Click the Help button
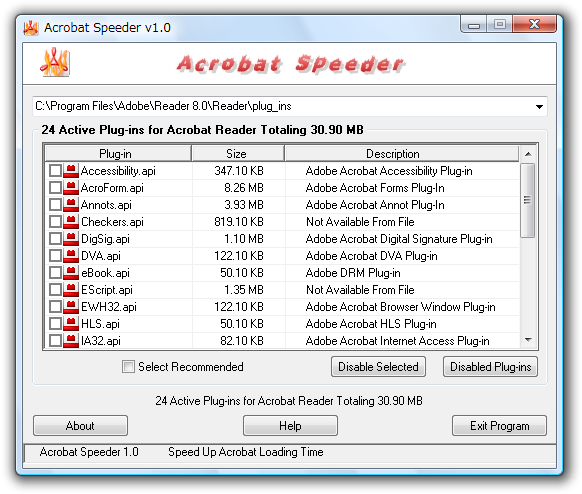 pos(290,426)
